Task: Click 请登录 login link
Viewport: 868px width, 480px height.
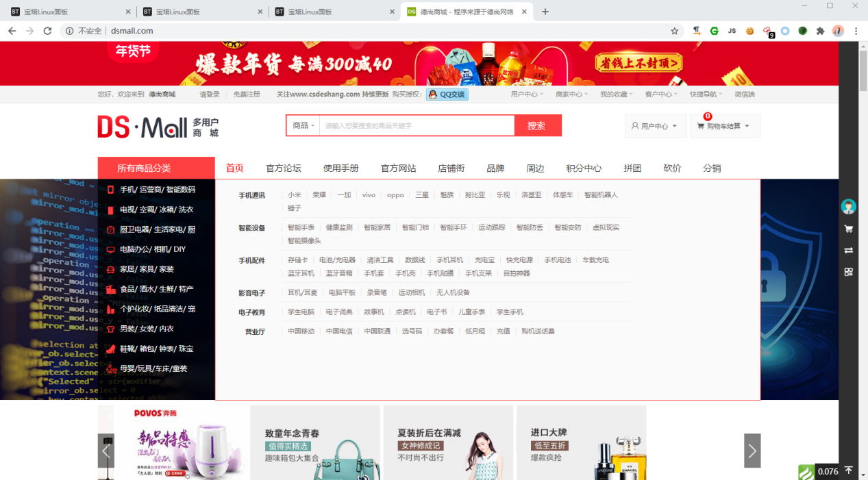Action: coord(210,94)
